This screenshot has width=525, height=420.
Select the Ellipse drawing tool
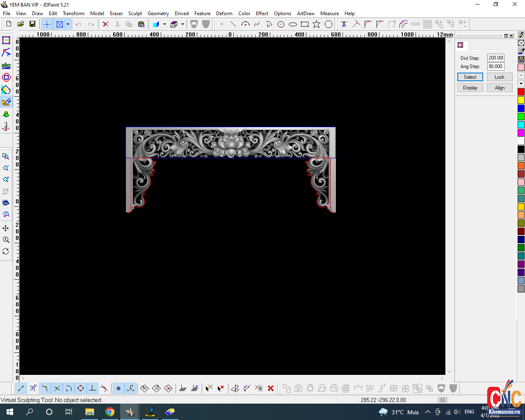(292, 24)
